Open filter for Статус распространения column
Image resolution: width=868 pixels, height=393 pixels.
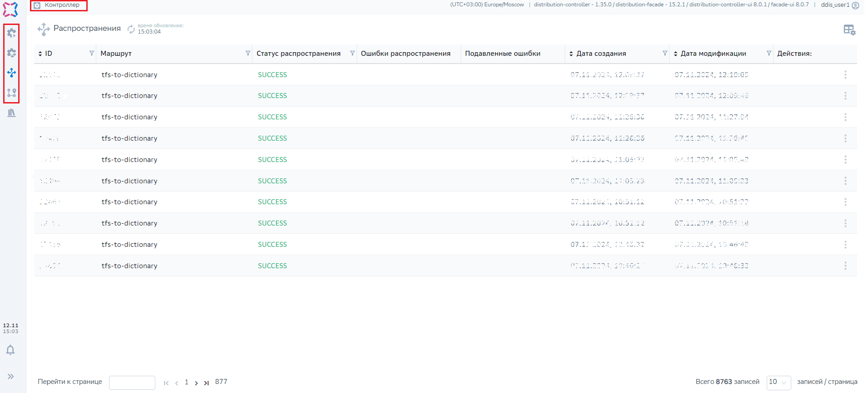(352, 54)
